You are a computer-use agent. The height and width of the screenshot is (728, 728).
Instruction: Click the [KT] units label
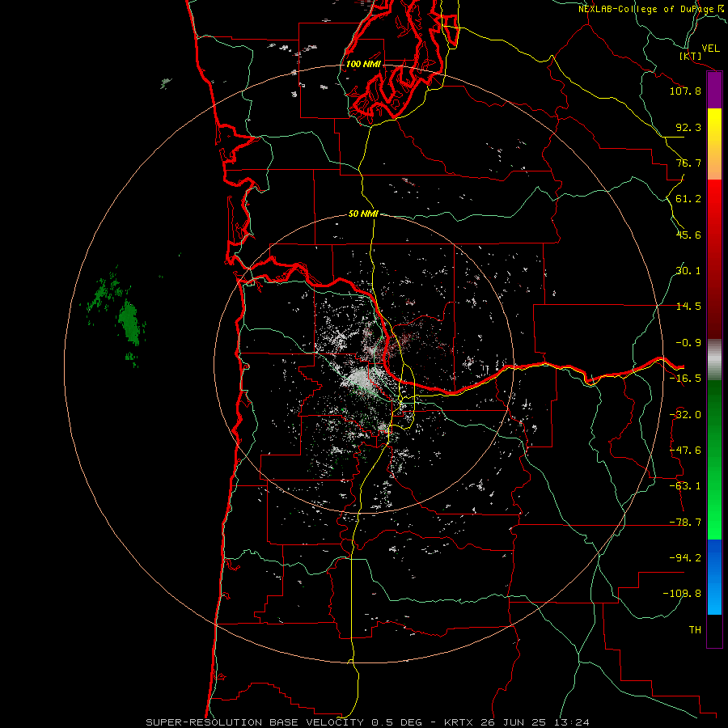[x=691, y=56]
